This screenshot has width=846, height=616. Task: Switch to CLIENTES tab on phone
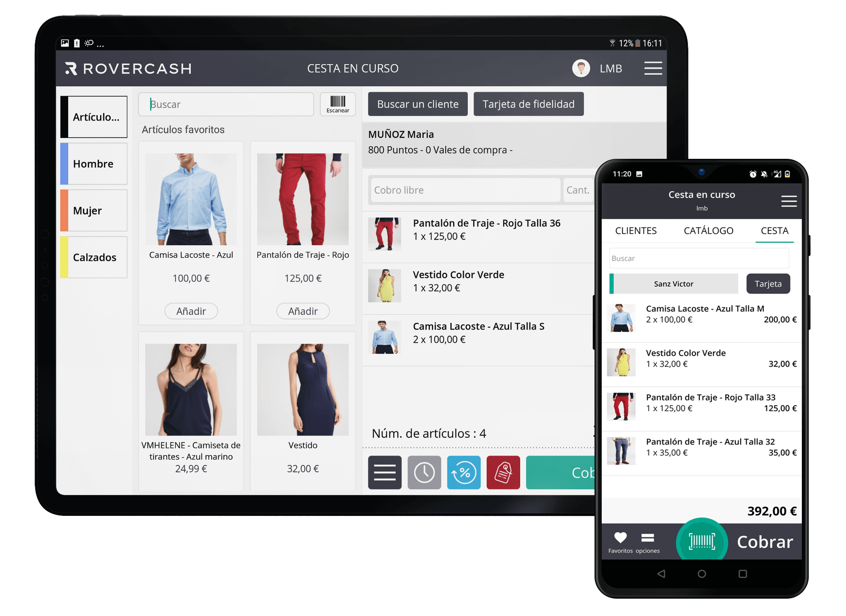[636, 231]
